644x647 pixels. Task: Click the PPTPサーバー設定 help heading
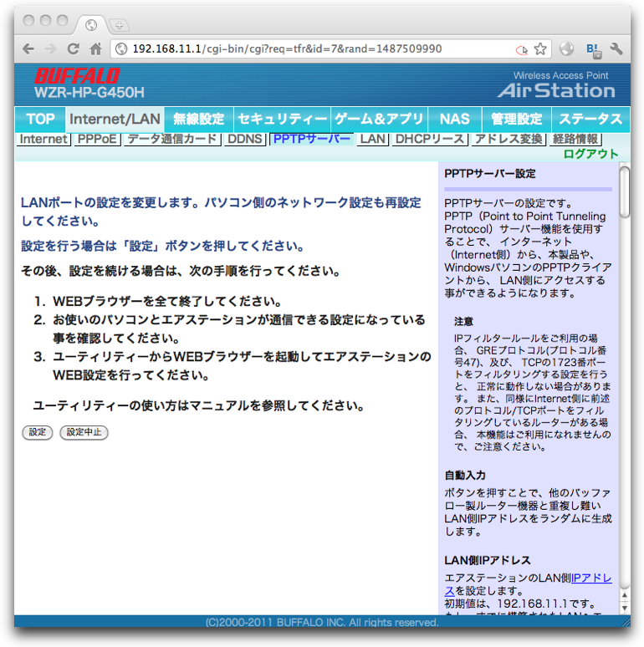pos(490,174)
